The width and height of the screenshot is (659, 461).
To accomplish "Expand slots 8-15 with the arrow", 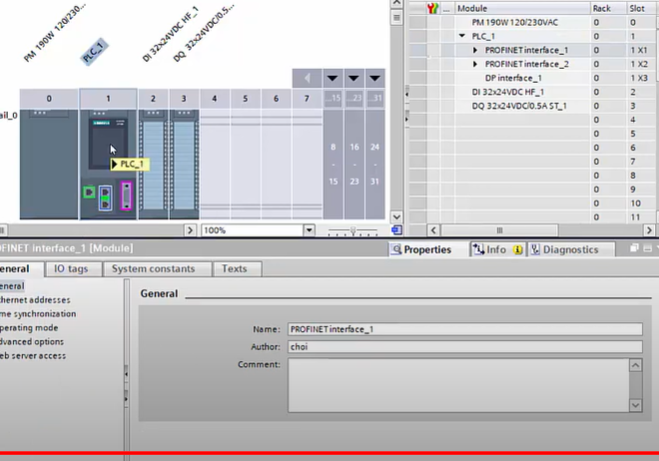I will [x=332, y=78].
